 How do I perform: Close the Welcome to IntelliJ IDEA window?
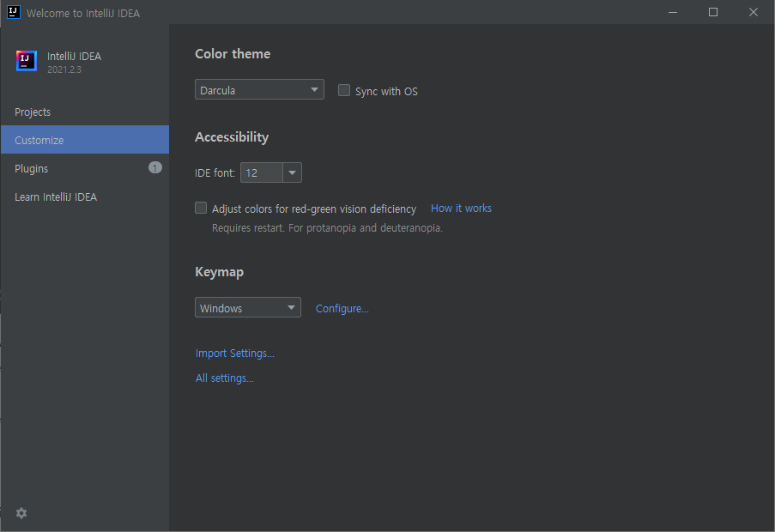click(754, 12)
